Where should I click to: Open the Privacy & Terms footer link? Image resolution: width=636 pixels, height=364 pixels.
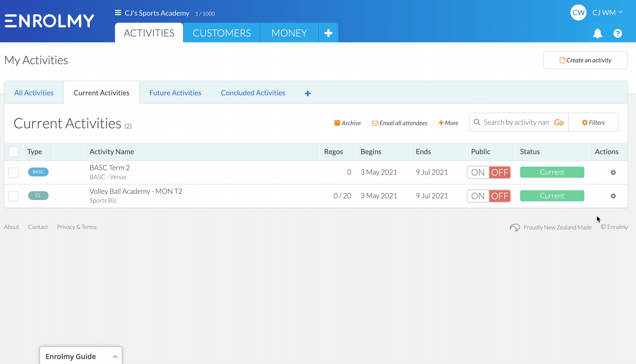(77, 227)
